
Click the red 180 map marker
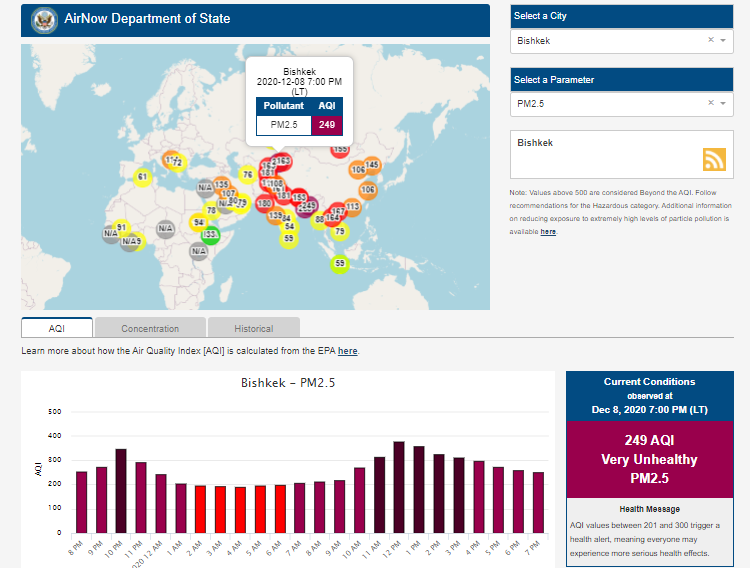click(x=264, y=204)
